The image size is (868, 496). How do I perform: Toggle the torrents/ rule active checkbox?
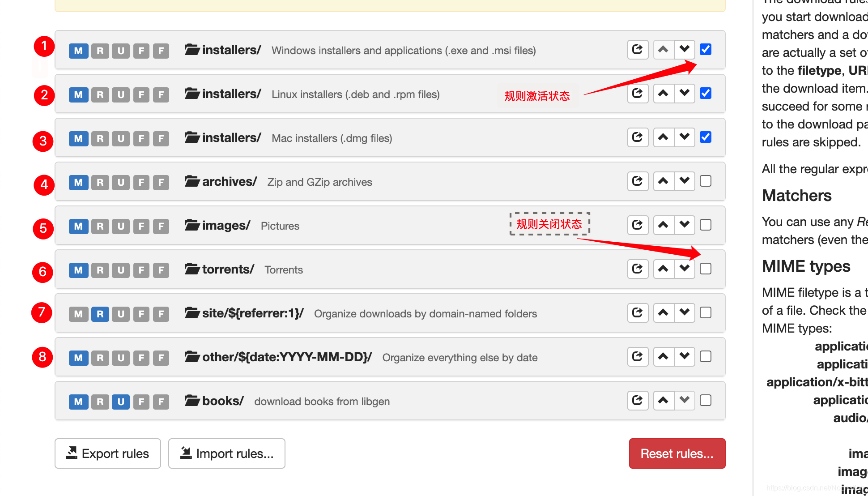[x=705, y=269]
